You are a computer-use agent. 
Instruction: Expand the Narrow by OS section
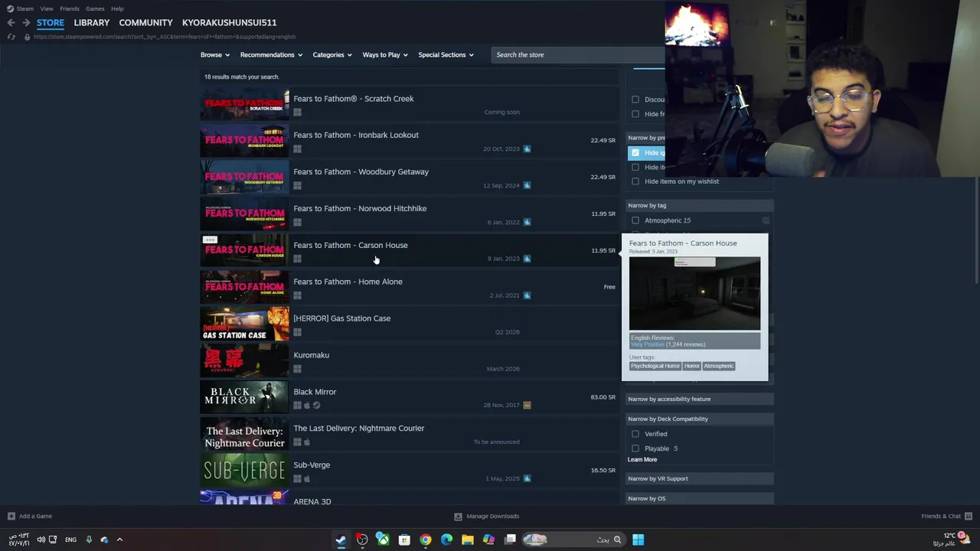pos(700,498)
